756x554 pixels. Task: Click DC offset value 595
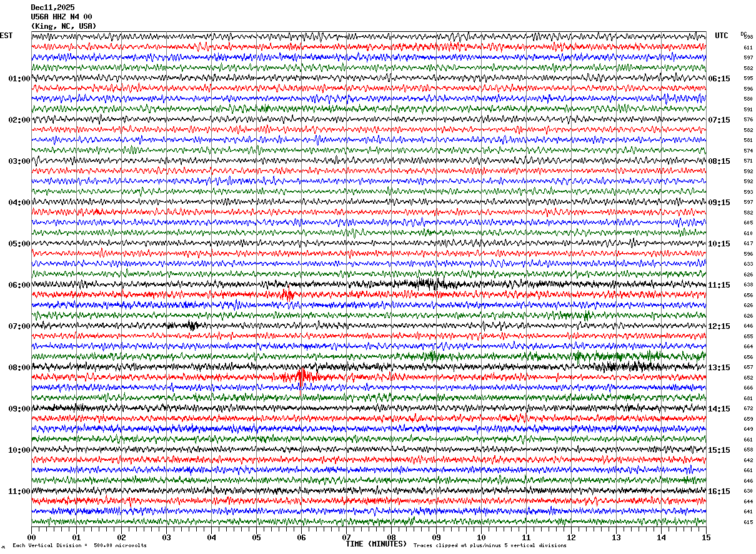(748, 79)
